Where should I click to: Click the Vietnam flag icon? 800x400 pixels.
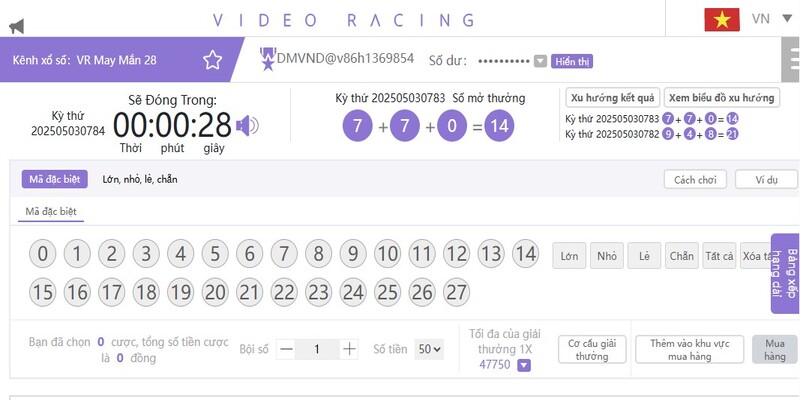click(721, 19)
